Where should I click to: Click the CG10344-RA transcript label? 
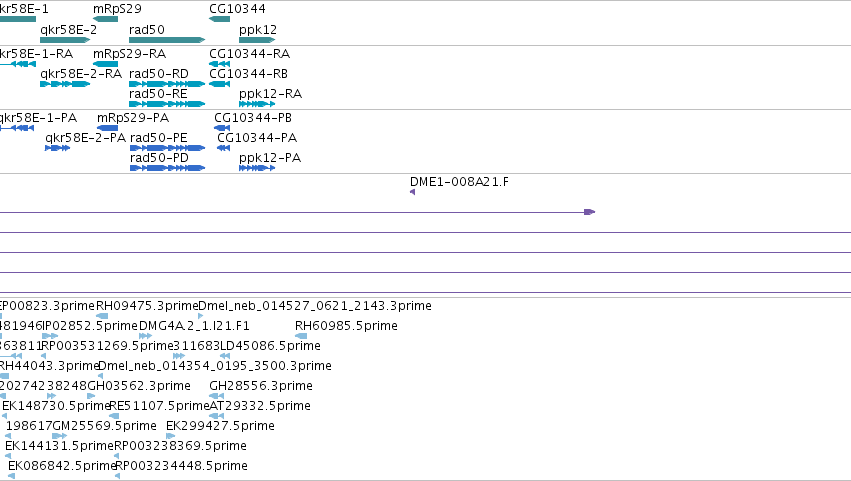(249, 54)
